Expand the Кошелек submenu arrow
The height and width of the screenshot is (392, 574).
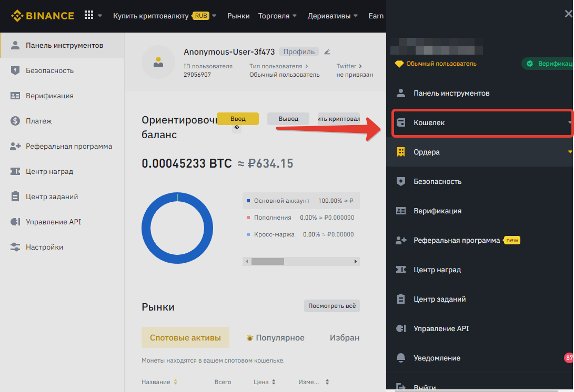coord(570,122)
